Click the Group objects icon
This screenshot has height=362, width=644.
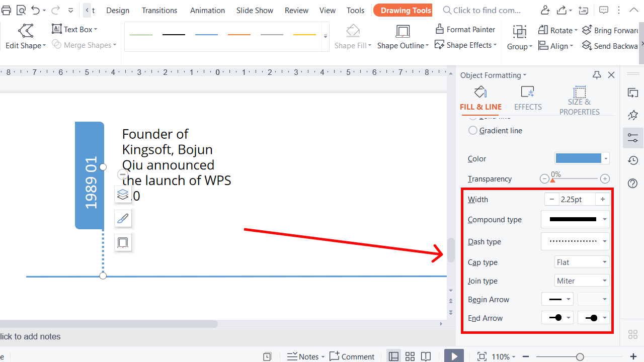click(519, 32)
